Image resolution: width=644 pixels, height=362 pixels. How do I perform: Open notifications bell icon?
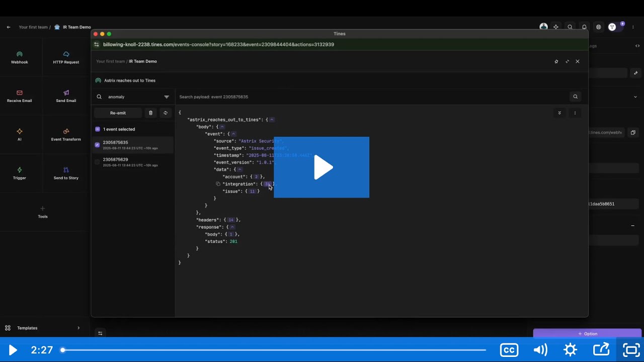click(x=584, y=27)
